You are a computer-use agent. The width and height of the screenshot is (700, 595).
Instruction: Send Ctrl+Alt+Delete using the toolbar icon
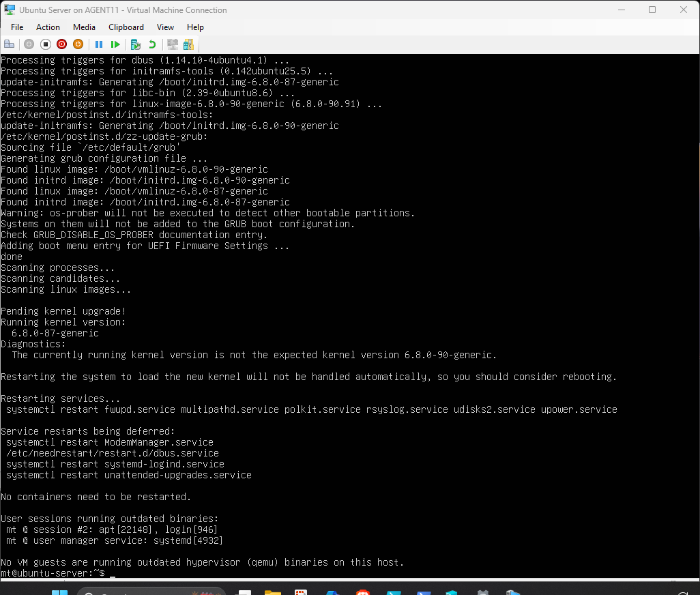[x=10, y=44]
